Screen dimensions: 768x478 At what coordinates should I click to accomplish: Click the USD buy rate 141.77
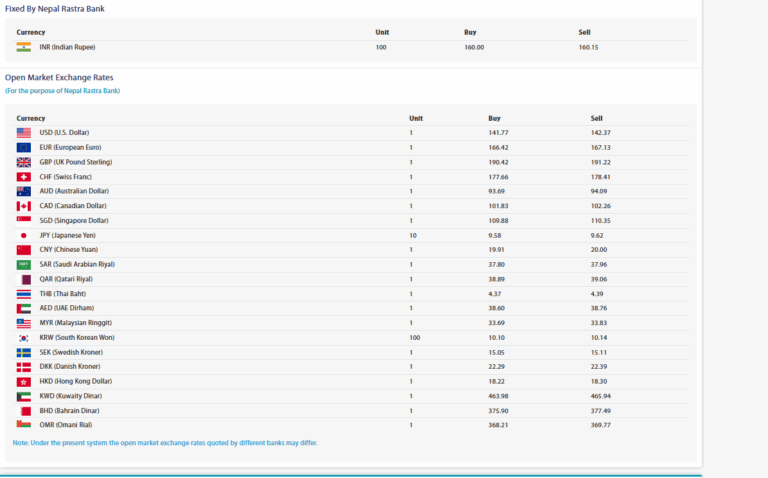pos(498,133)
